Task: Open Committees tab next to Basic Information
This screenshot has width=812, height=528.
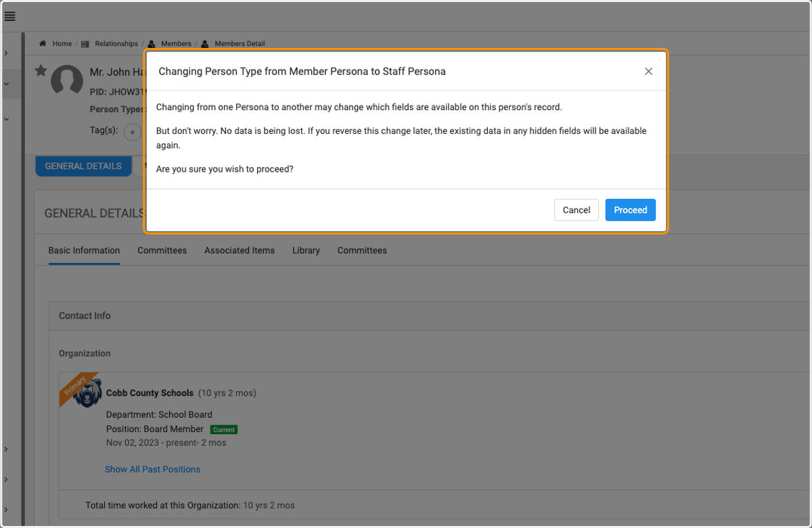Action: [162, 250]
